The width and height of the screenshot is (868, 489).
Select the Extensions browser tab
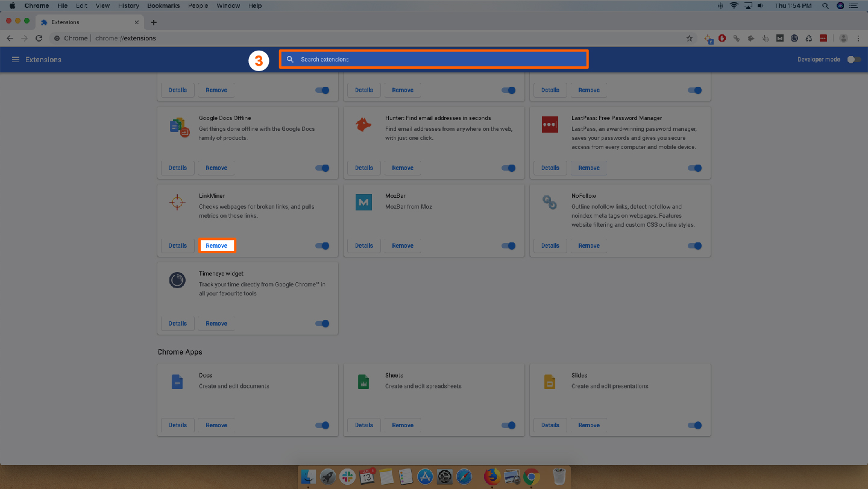[x=89, y=22]
